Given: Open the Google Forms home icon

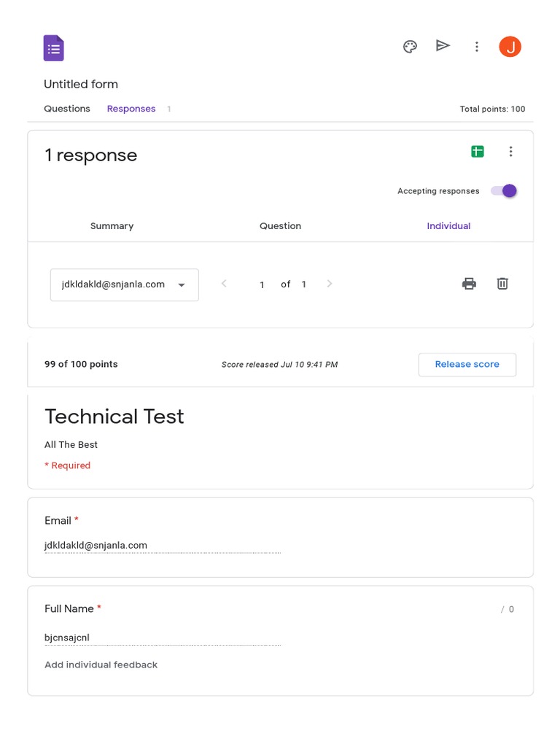Looking at the screenshot, I should point(53,48).
